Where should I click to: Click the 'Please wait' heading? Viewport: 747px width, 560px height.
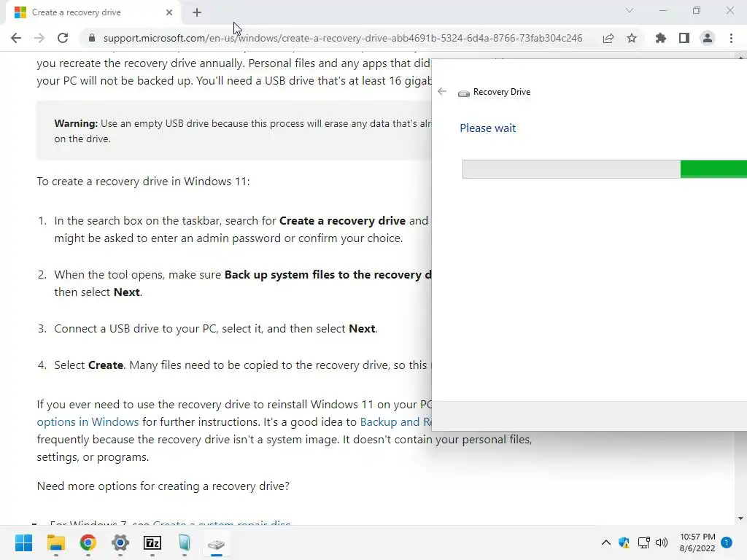[x=487, y=128]
